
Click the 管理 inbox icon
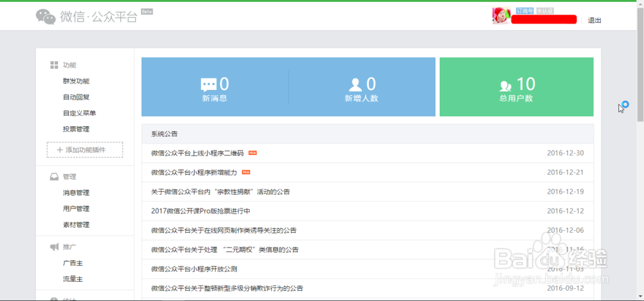[x=54, y=177]
